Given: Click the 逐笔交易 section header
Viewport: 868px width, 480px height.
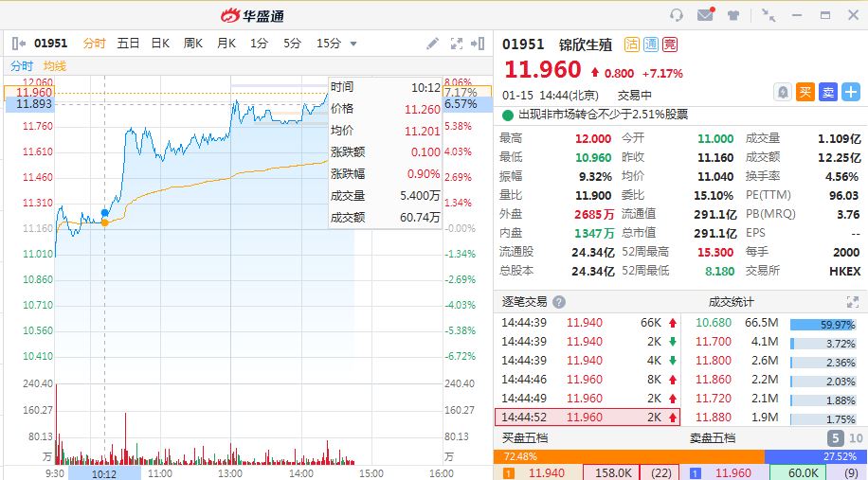Looking at the screenshot, I should (524, 302).
